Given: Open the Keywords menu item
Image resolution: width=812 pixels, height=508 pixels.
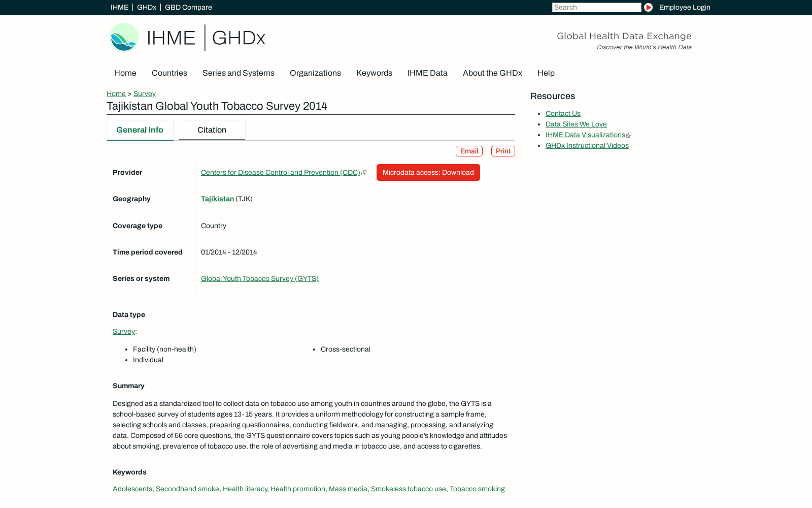Looking at the screenshot, I should 374,73.
